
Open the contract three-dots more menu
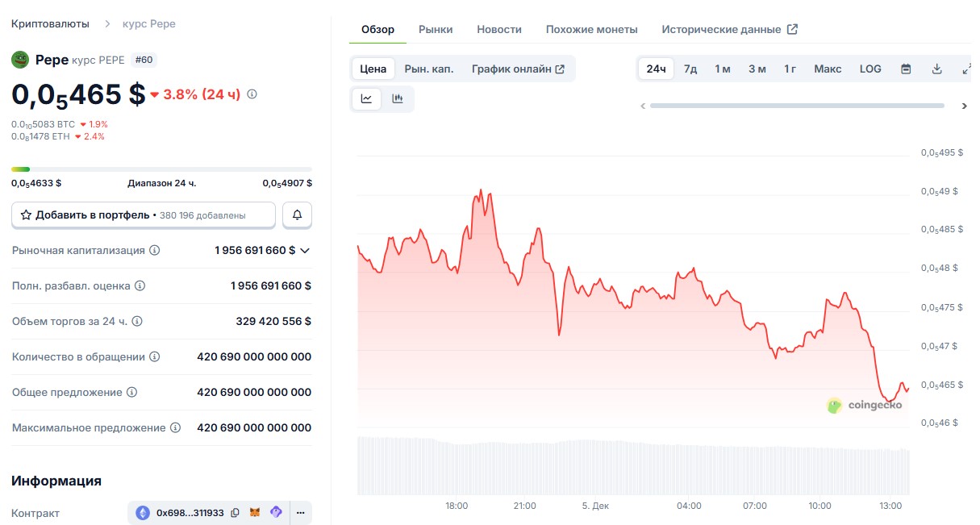pyautogui.click(x=300, y=513)
